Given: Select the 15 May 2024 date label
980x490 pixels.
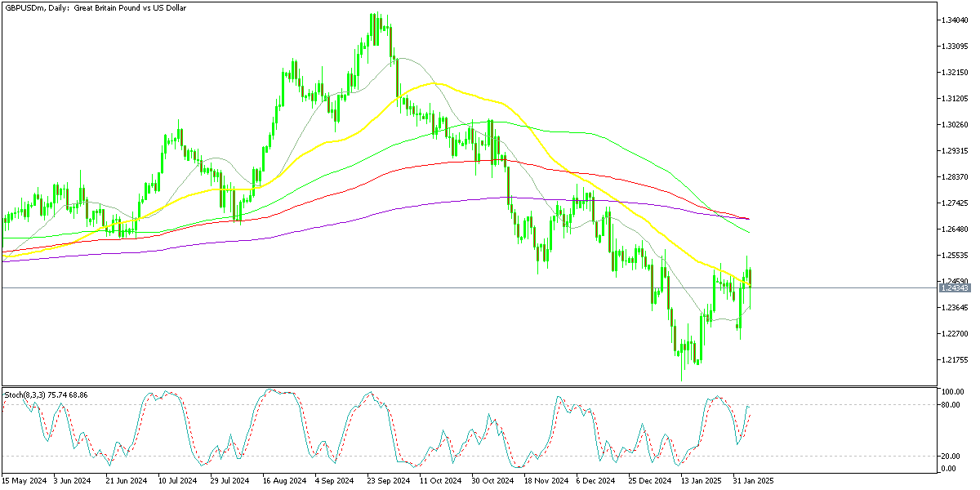Looking at the screenshot, I should [x=24, y=481].
